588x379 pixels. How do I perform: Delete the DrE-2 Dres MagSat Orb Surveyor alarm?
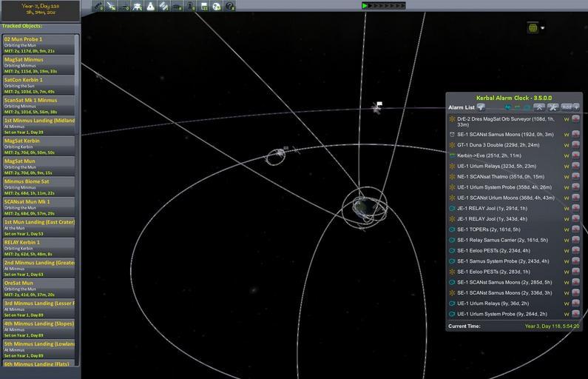575,119
